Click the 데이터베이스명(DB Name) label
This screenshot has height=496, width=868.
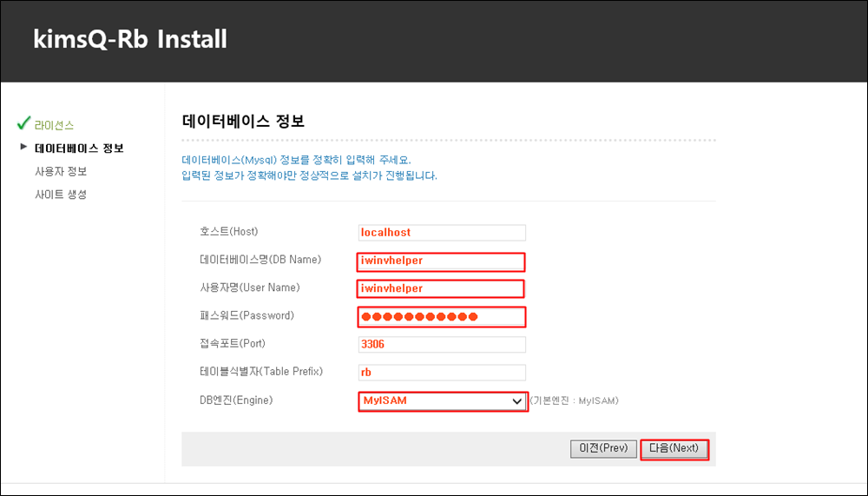[260, 260]
